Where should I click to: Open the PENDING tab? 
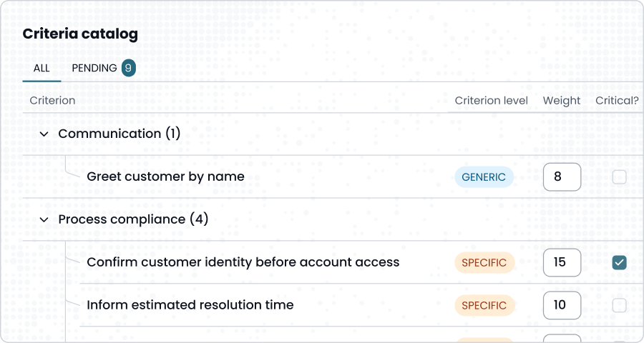point(94,69)
